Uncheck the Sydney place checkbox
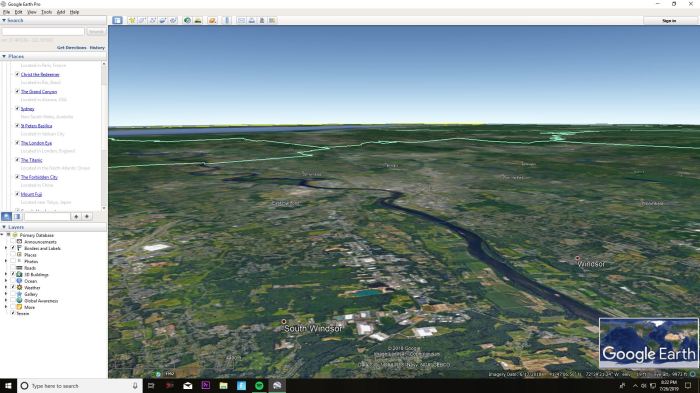 (17, 109)
